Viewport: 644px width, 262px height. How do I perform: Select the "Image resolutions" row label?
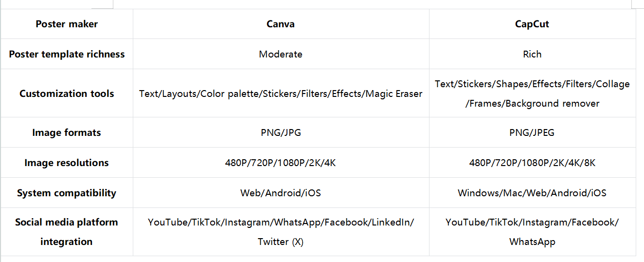click(x=67, y=163)
